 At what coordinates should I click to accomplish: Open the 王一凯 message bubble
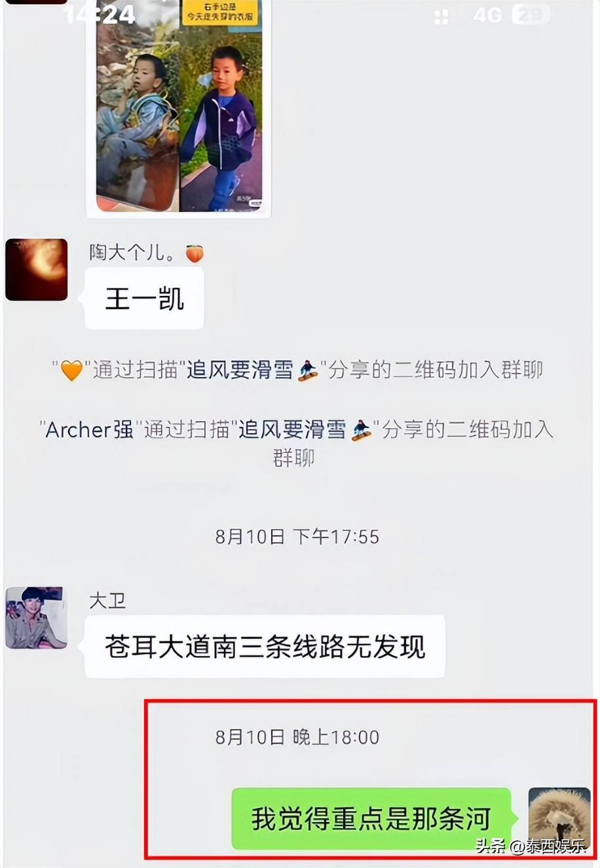coord(144,299)
